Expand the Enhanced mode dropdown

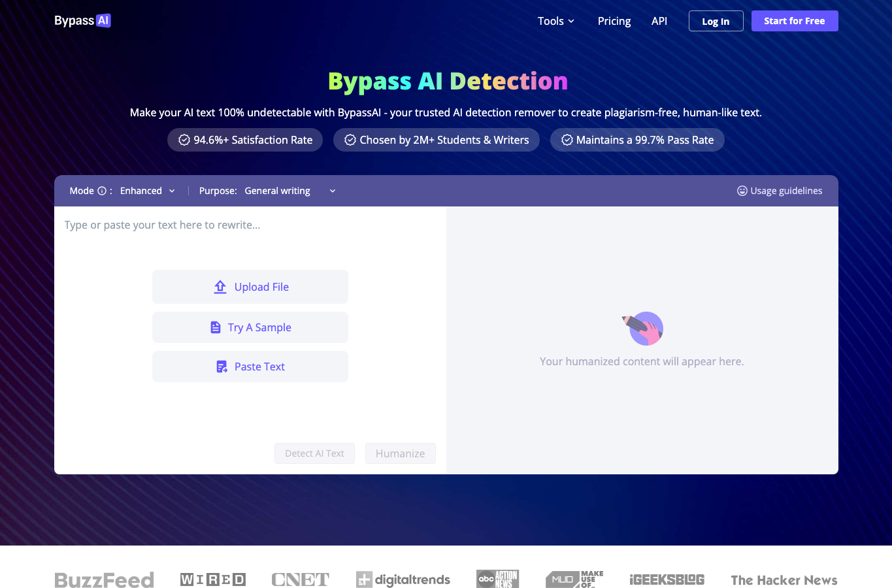(148, 191)
